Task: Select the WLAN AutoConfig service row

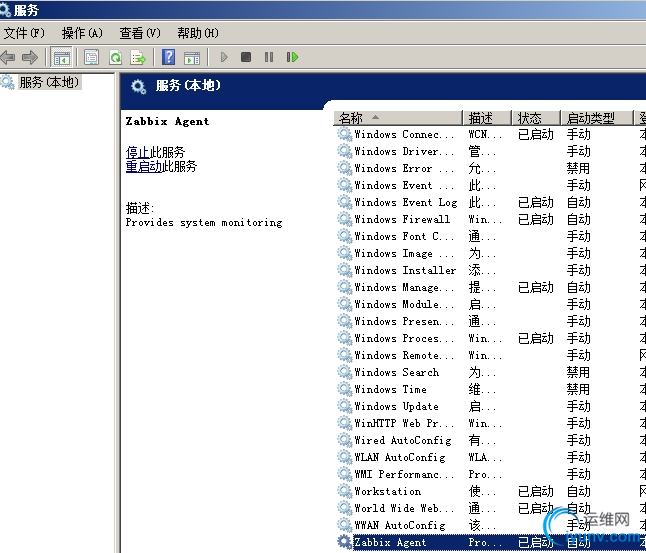Action: click(490, 457)
